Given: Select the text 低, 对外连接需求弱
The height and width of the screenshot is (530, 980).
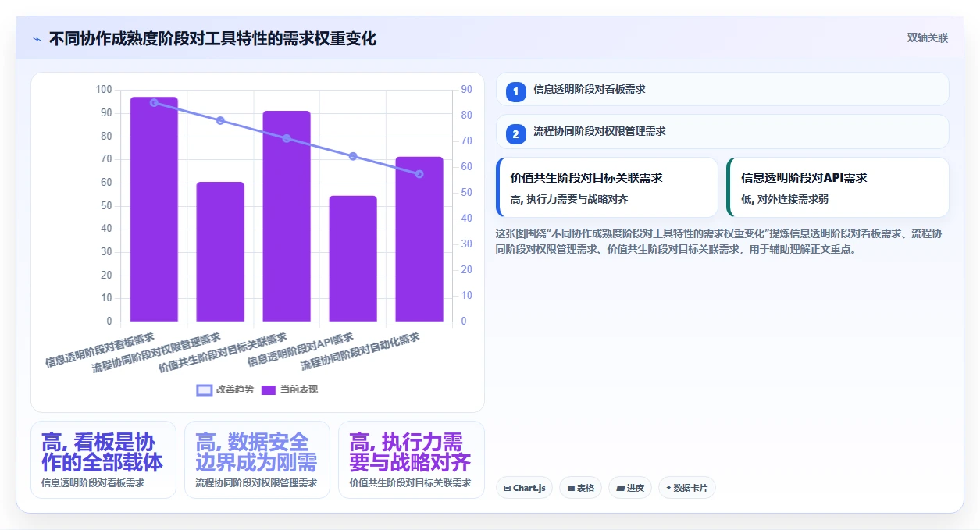Looking at the screenshot, I should (785, 199).
